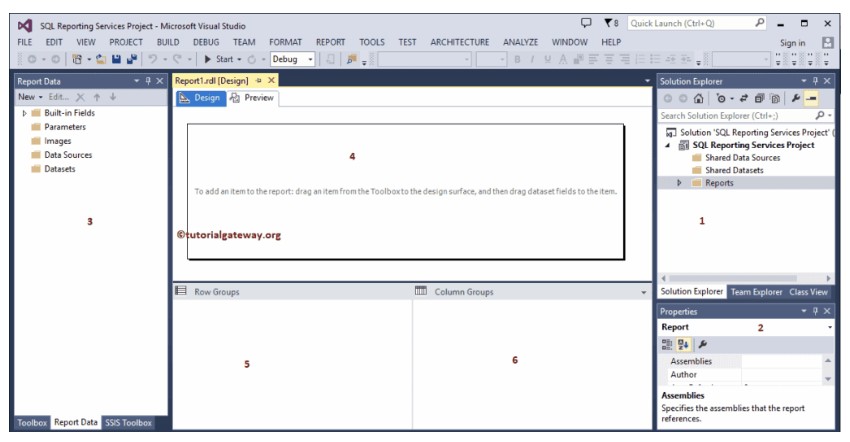Switch to the Class View tab
The width and height of the screenshot is (850, 442).
(808, 292)
